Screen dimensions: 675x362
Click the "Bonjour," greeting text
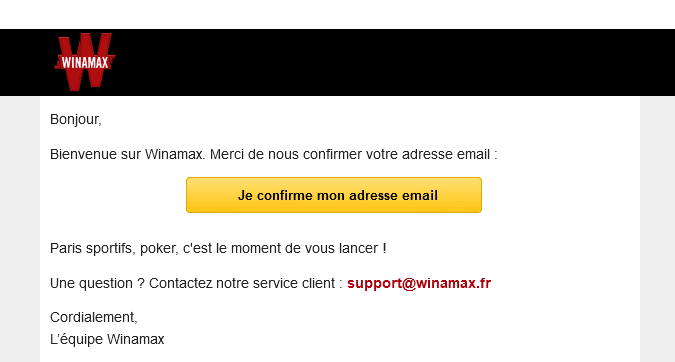point(76,119)
